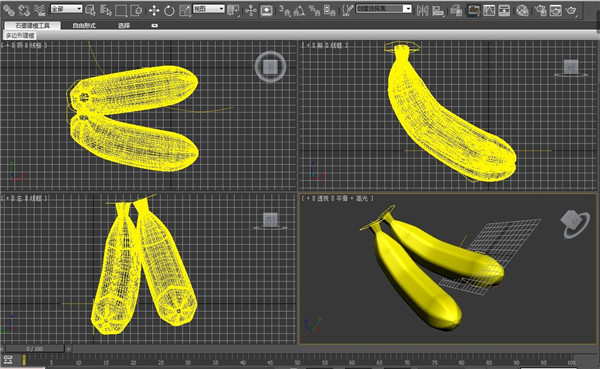Select the Move transform tool
The image size is (600, 369).
coord(154,10)
